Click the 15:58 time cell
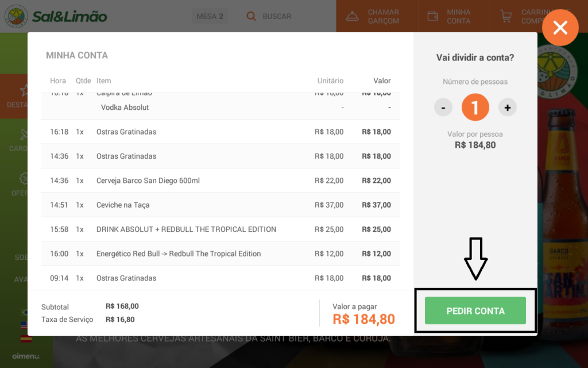The image size is (588, 368). click(59, 229)
